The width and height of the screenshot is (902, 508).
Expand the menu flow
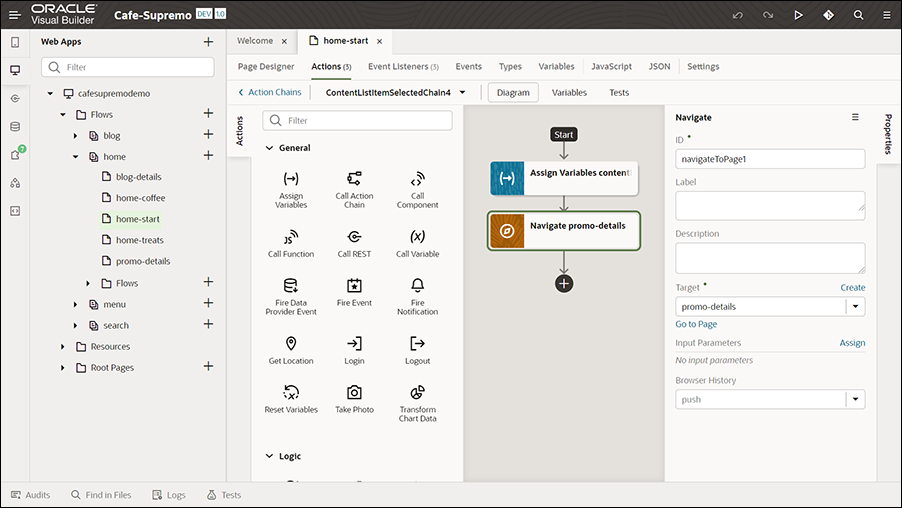[75, 304]
